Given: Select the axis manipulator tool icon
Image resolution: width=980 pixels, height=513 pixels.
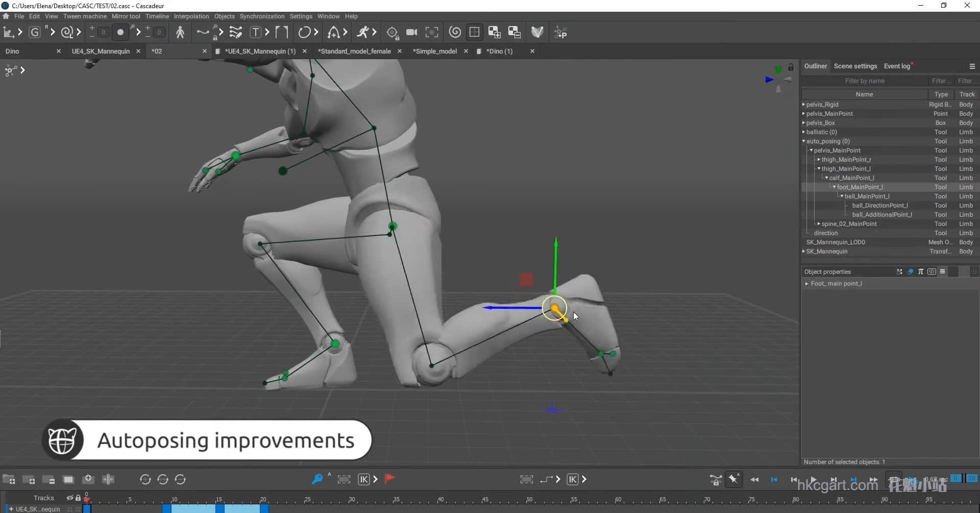Looking at the screenshot, I should point(8,33).
